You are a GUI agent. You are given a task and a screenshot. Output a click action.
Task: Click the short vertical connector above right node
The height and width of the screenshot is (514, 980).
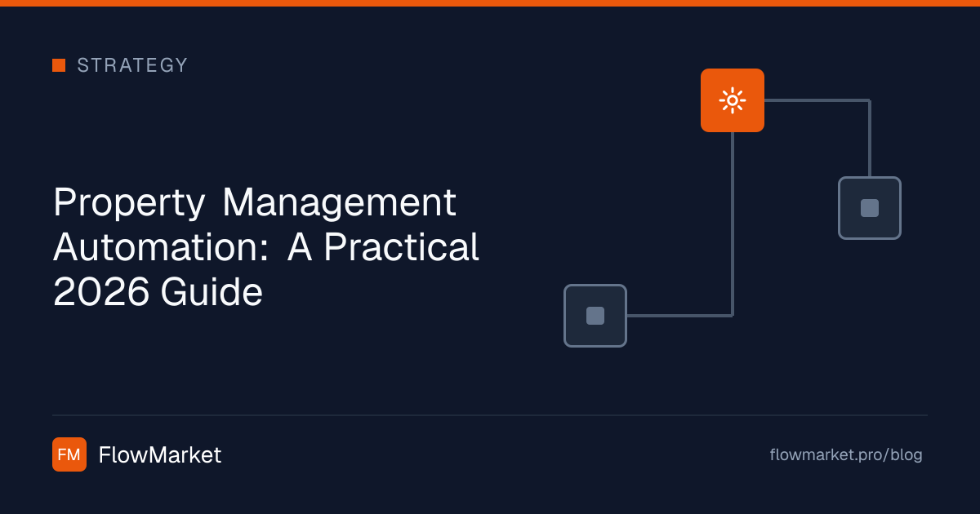click(x=870, y=138)
